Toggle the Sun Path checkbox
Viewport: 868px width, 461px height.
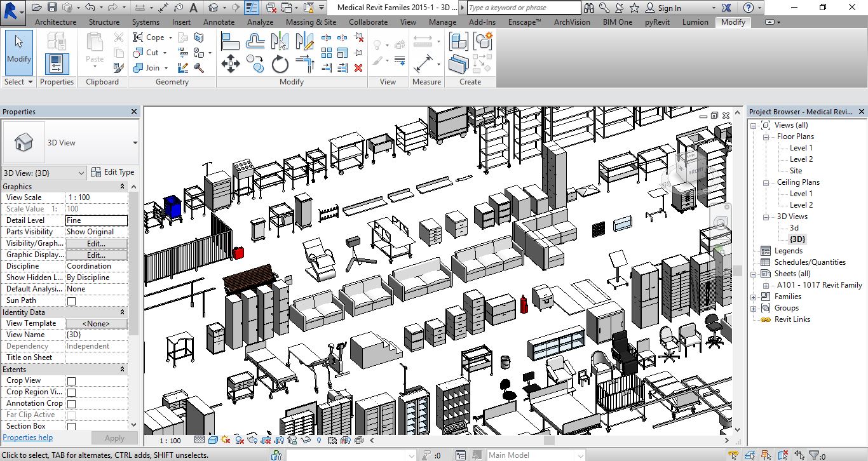pos(71,301)
